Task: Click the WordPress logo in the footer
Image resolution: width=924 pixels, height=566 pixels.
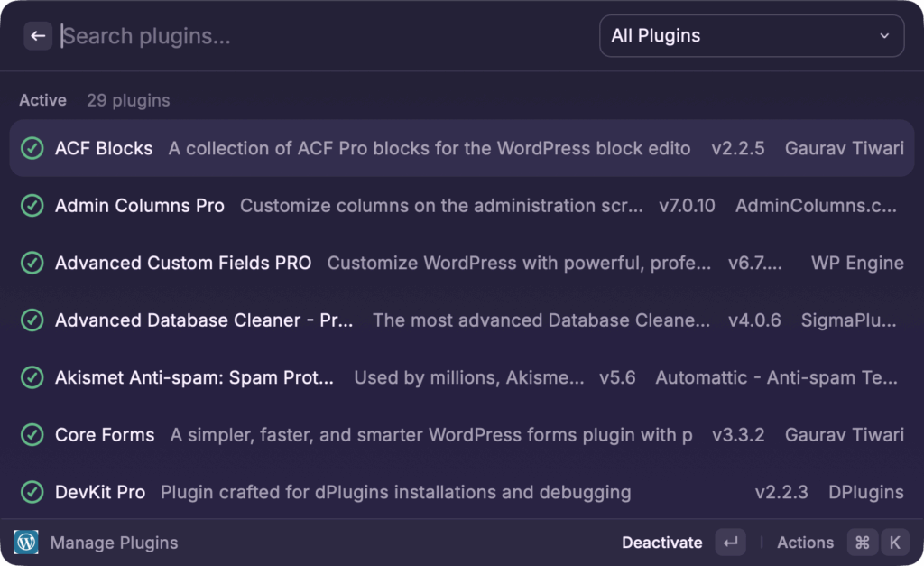Action: tap(25, 542)
